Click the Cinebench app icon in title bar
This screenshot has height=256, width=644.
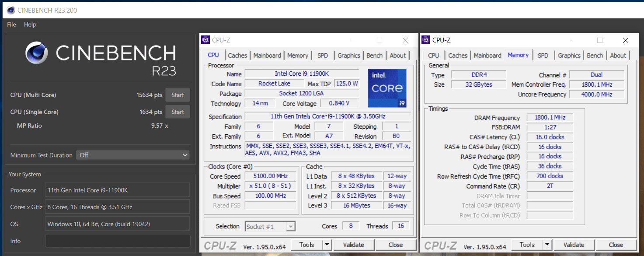pyautogui.click(x=10, y=10)
